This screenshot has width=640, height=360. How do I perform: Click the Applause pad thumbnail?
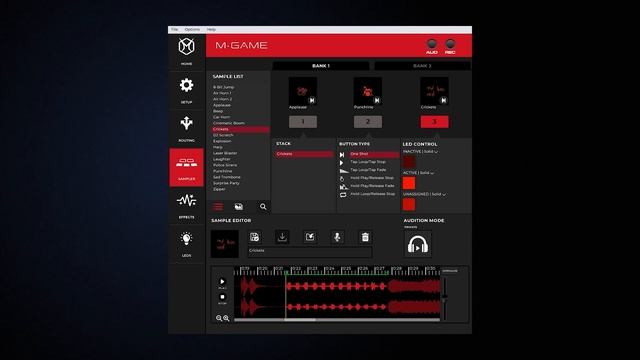tap(302, 91)
